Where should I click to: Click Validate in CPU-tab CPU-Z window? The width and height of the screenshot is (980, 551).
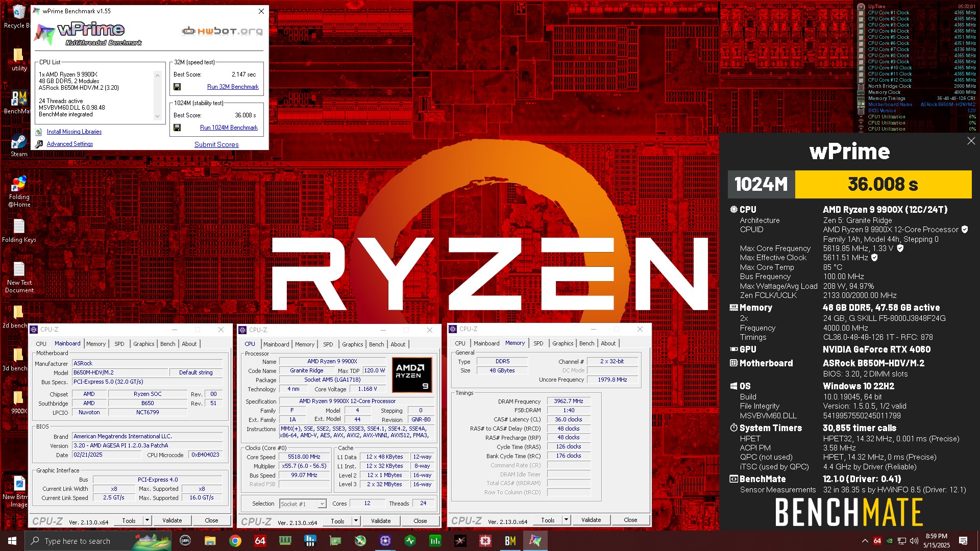pos(381,521)
